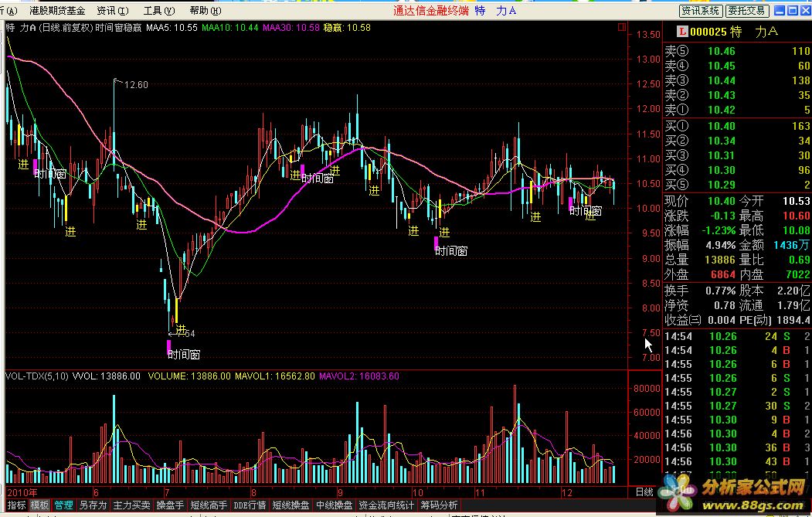Screen dimensions: 812x517
Task: Click the 14:54 trade at 10.26 with volume 24
Action: [737, 336]
